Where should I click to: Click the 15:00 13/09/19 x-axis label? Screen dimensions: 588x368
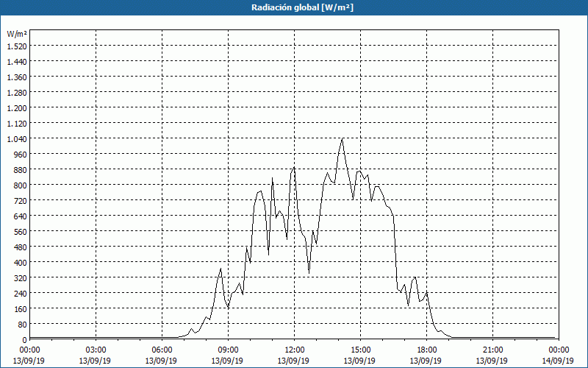click(x=360, y=355)
